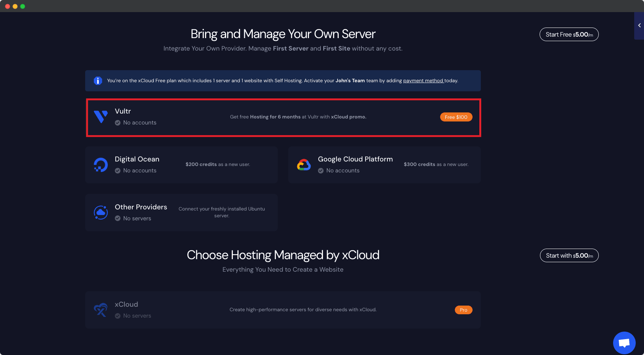Collapse the panel using the top-right chevron
644x355 pixels.
[639, 26]
